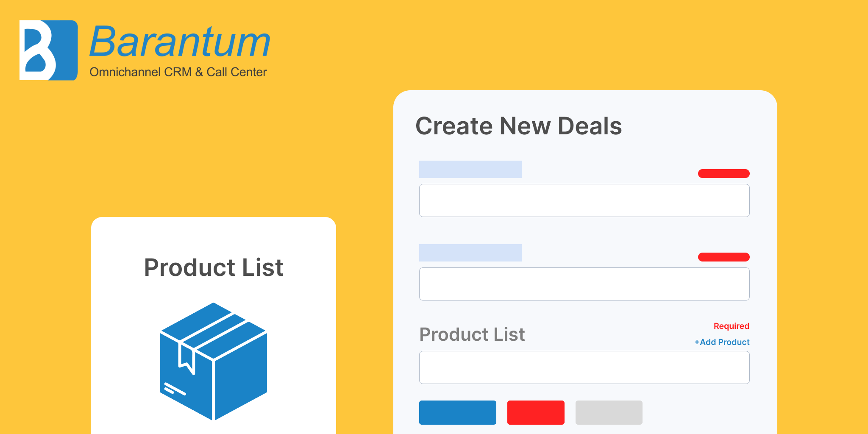
Task: Click the second empty input field
Action: (x=584, y=284)
